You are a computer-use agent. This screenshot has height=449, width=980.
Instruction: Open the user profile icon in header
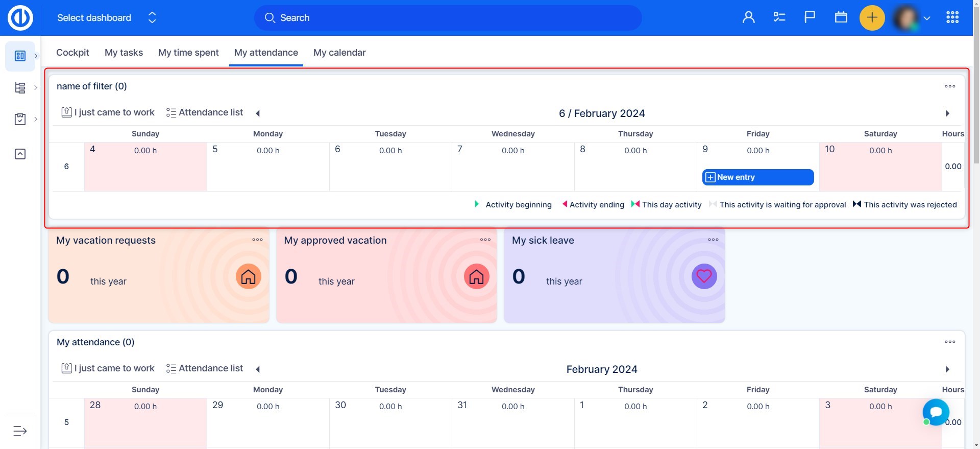(748, 18)
